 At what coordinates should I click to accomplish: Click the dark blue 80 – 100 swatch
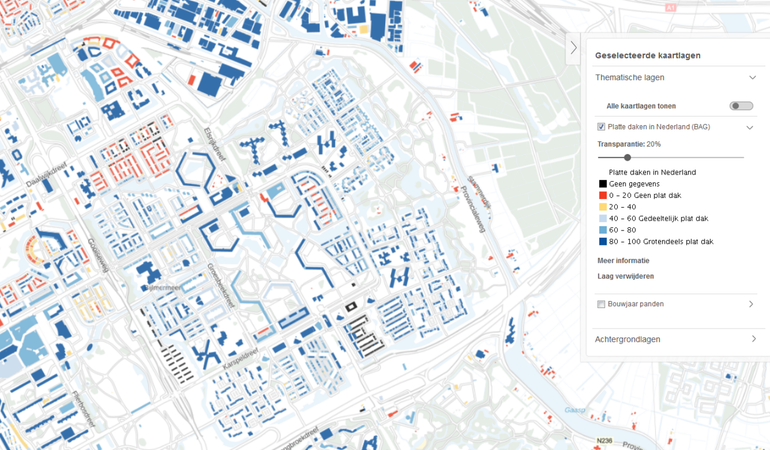click(x=603, y=241)
